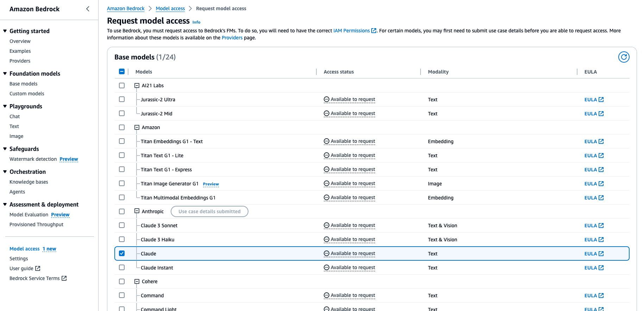Click status icon for Claude 3 Haiku

(327, 240)
